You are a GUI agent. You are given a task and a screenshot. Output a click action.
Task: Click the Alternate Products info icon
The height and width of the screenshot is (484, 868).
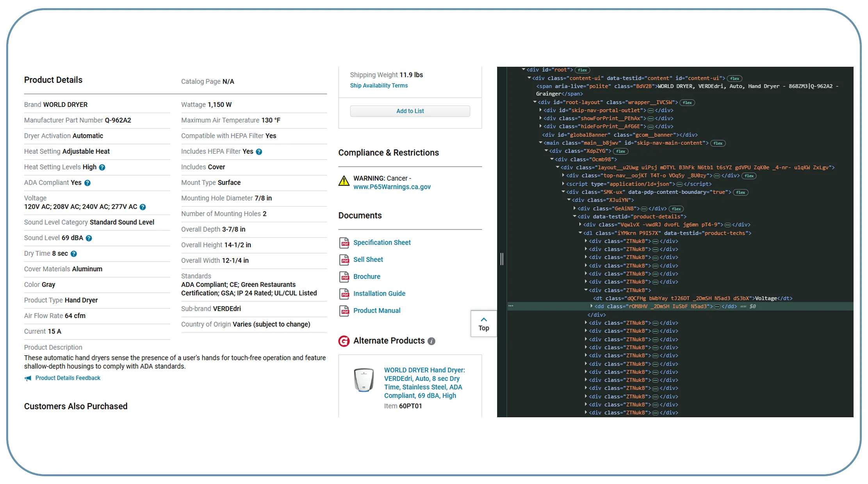tap(431, 341)
